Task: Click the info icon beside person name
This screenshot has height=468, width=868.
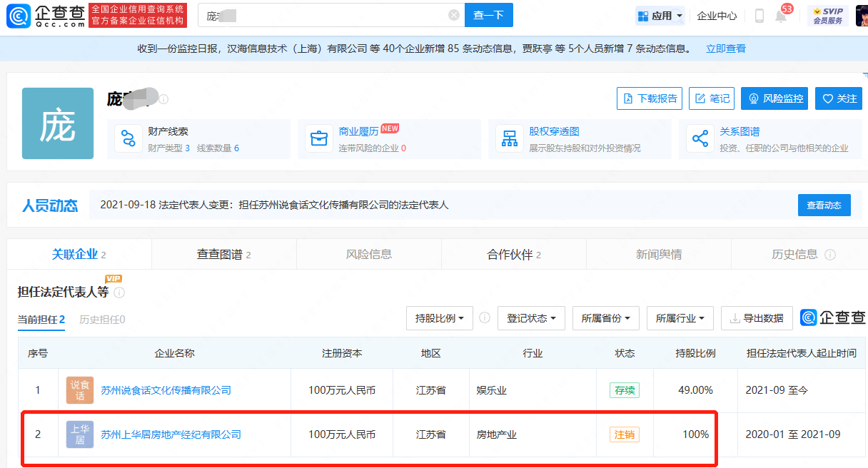Action: [x=163, y=98]
